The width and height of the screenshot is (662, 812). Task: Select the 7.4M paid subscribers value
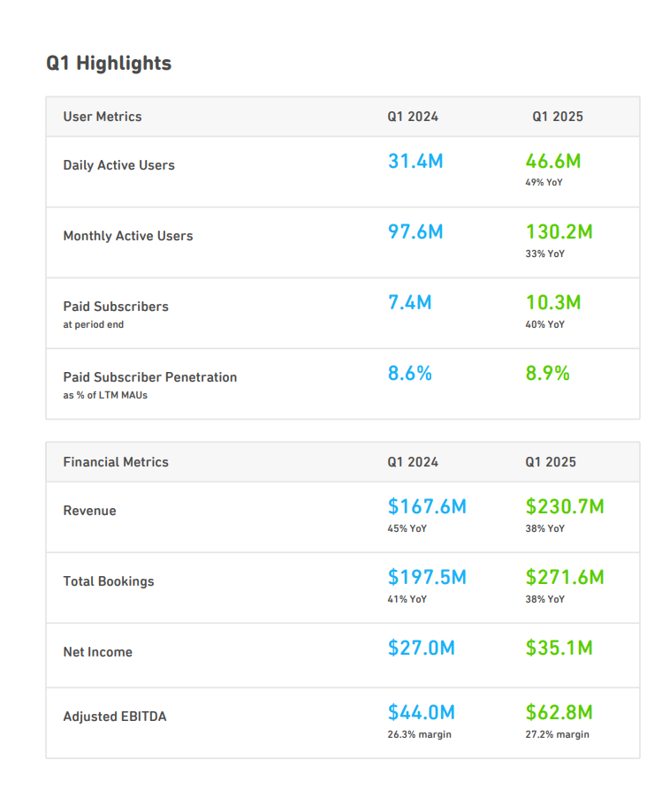tap(410, 302)
